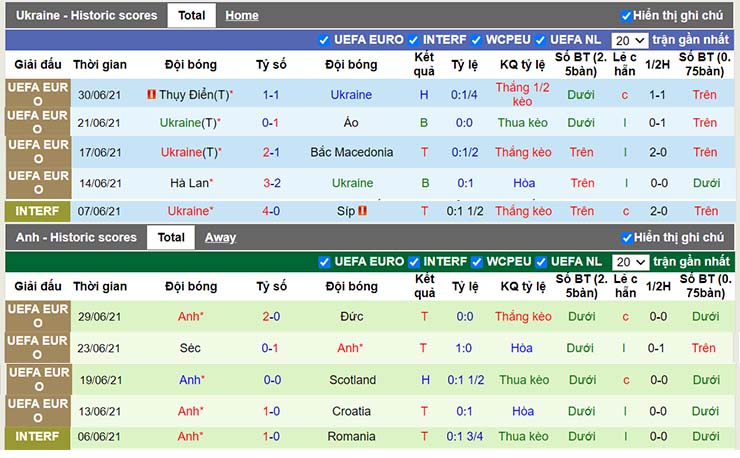The width and height of the screenshot is (740, 458).
Task: Click red card icon beside Síp
Action: [x=362, y=211]
